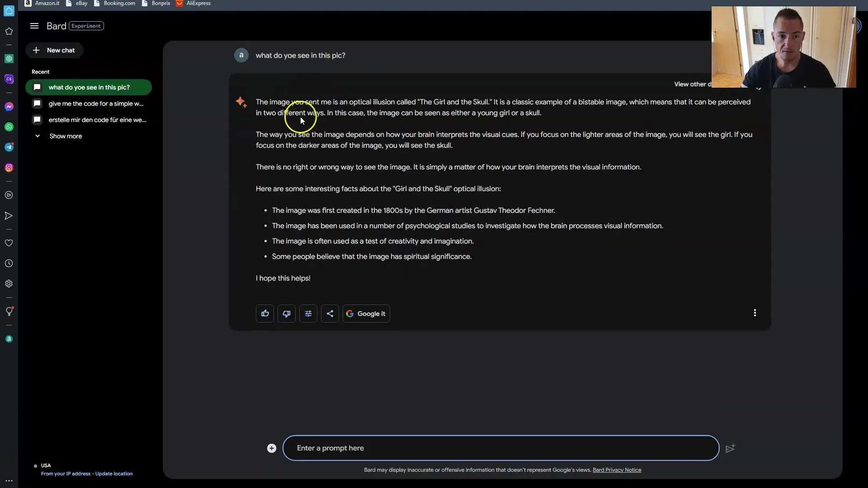Image resolution: width=868 pixels, height=488 pixels.
Task: Click the bullet about Gustav Theodor Fechner
Action: pyautogui.click(x=413, y=211)
